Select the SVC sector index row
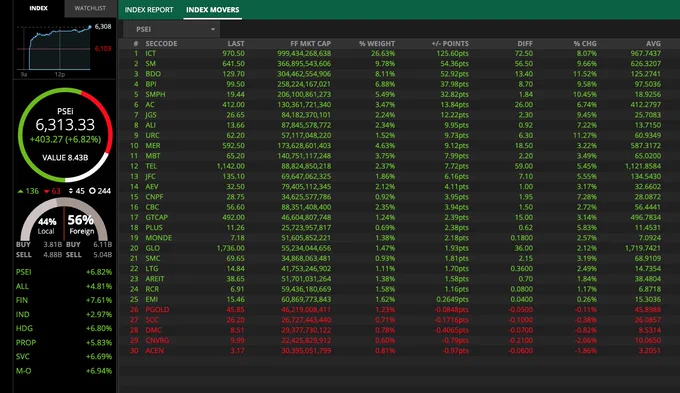This screenshot has height=393, width=680. point(64,357)
